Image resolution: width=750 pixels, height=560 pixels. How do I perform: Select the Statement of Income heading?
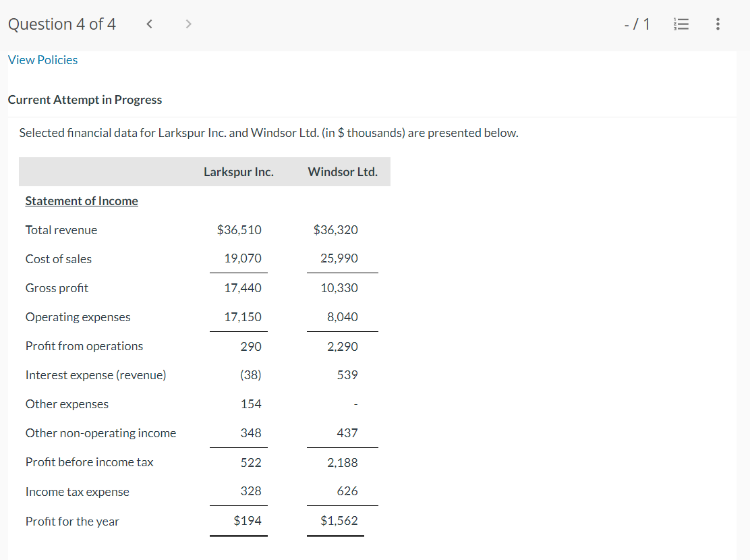[x=81, y=200]
